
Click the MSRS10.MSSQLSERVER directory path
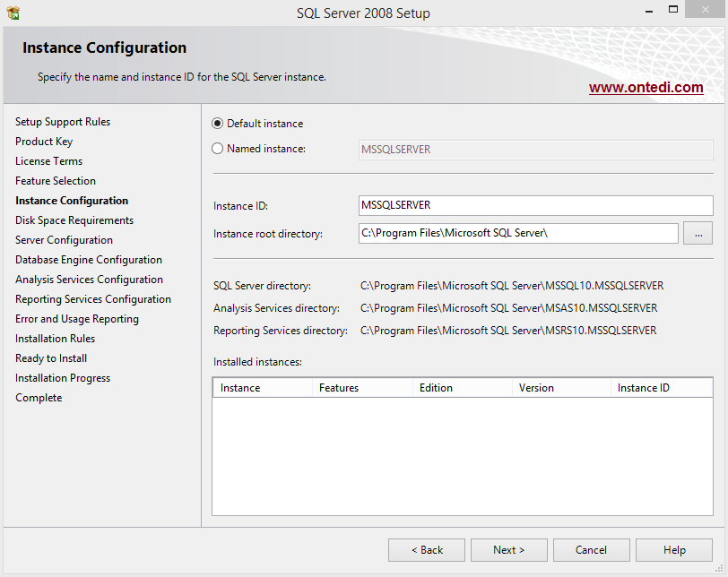click(508, 331)
